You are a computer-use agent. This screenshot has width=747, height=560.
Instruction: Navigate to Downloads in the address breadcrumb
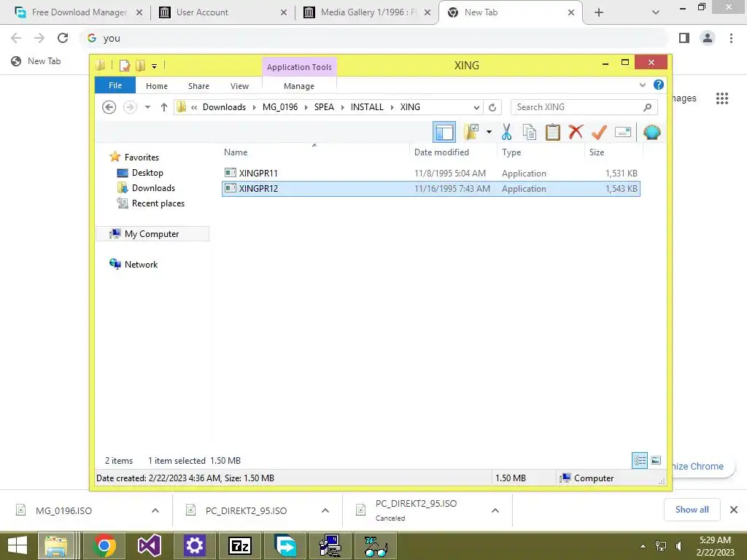225,107
